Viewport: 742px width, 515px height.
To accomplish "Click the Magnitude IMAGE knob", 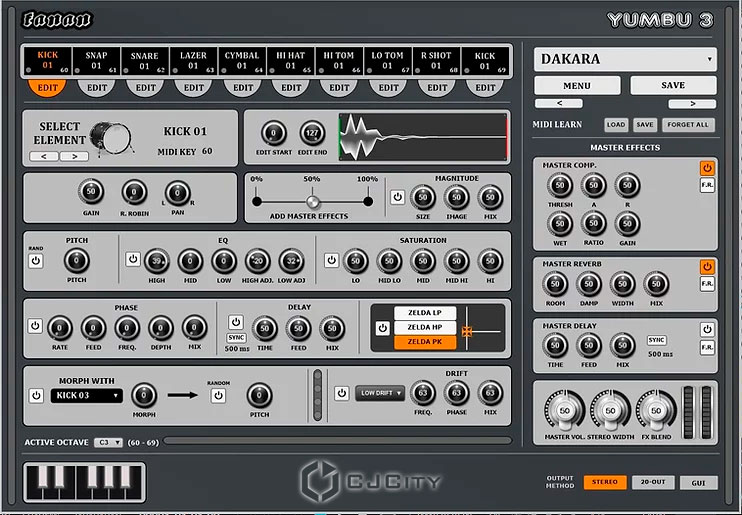I will coord(456,197).
